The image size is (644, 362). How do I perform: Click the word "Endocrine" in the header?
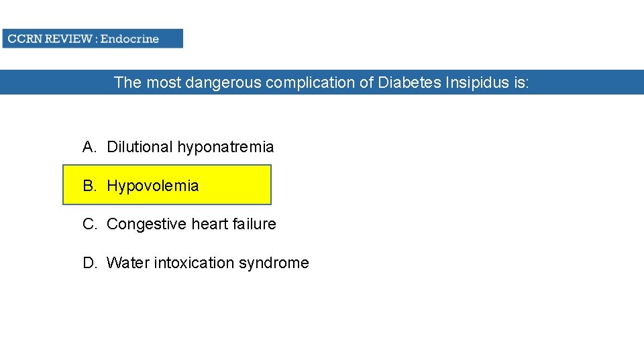[129, 38]
